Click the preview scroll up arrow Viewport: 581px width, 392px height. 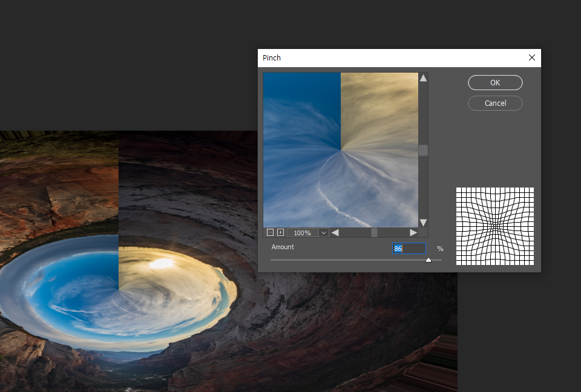tap(423, 78)
